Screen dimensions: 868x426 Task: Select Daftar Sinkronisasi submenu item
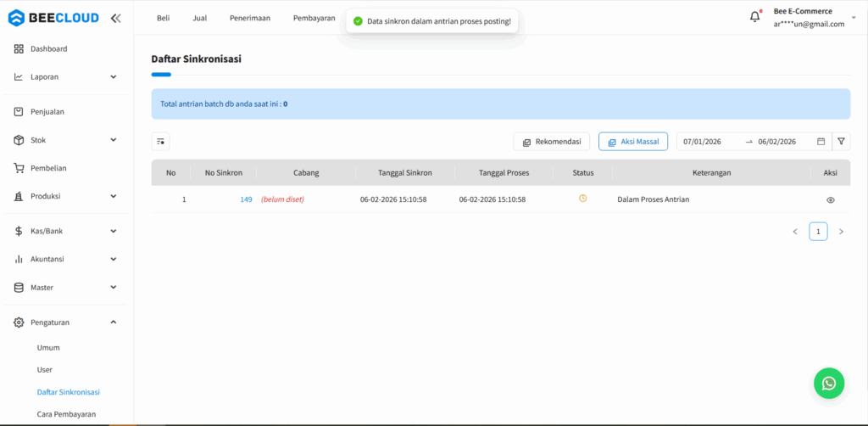click(x=69, y=392)
